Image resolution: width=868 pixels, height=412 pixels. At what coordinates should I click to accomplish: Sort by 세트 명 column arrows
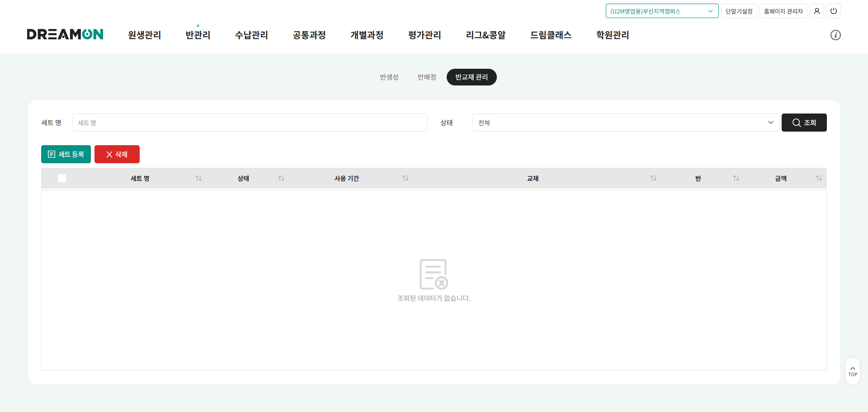198,178
